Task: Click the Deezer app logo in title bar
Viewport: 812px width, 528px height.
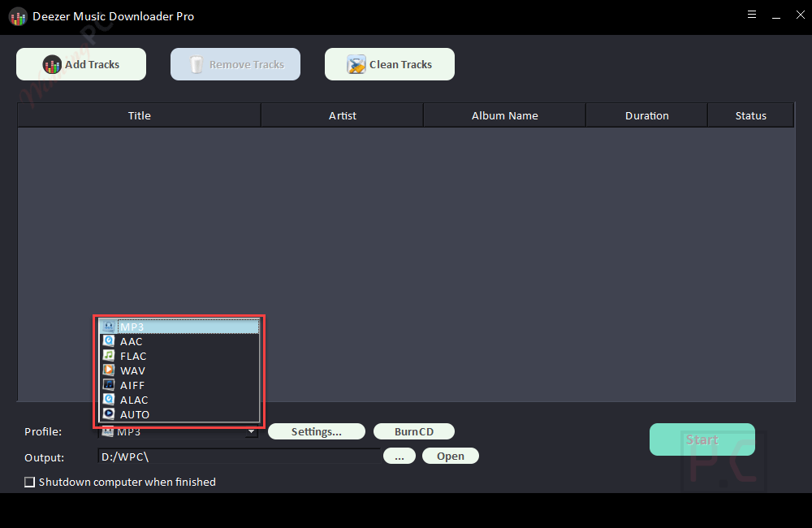Action: coord(18,17)
